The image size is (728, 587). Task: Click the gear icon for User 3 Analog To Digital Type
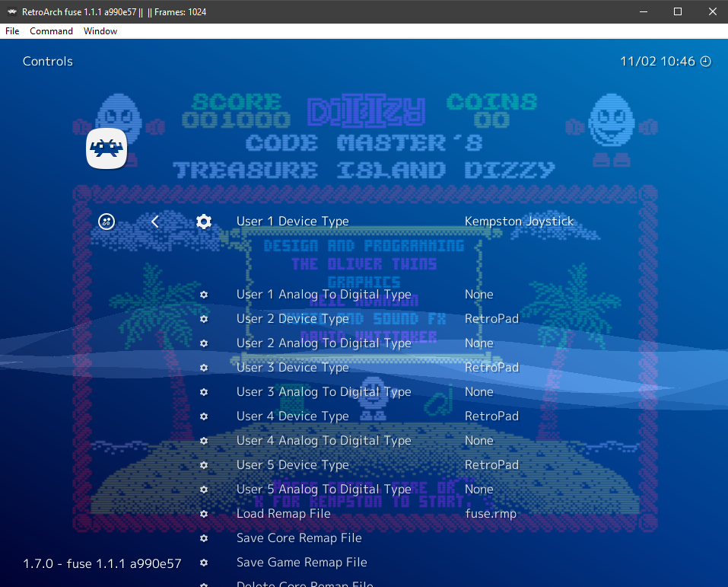coord(204,392)
